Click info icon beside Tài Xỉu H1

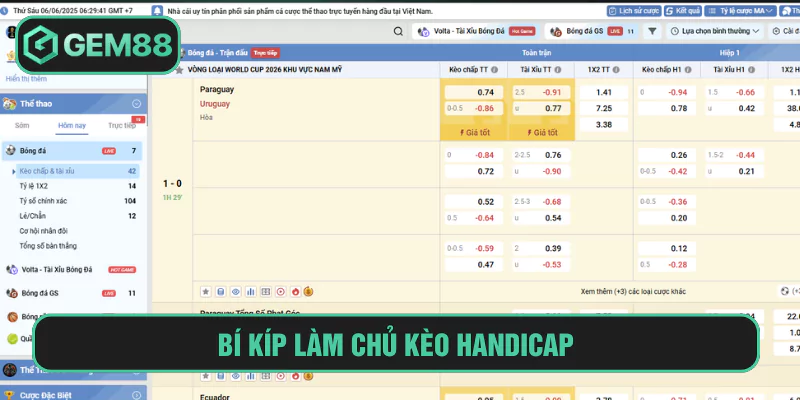(752, 70)
